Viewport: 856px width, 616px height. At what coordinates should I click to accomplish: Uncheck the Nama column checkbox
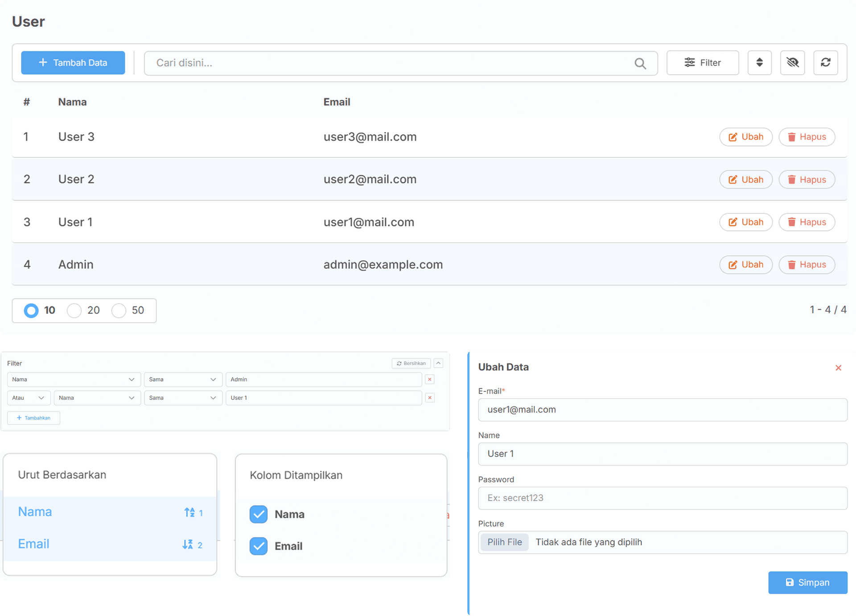point(259,514)
